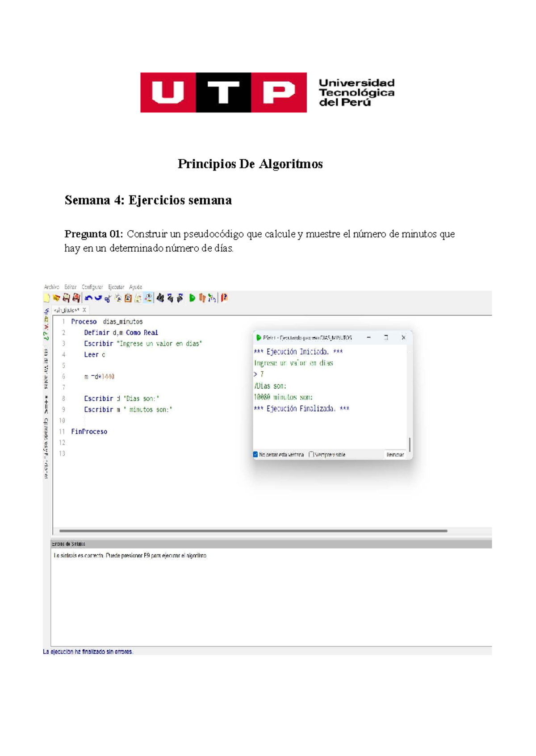The image size is (536, 756).
Task: Cut selection with the scissors icon
Action: click(x=108, y=299)
